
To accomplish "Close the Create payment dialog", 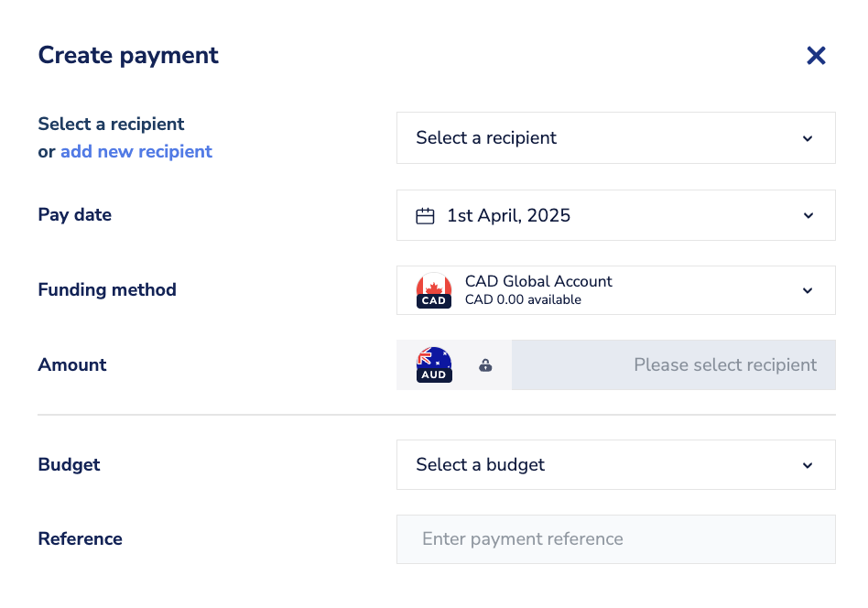I will (x=816, y=56).
